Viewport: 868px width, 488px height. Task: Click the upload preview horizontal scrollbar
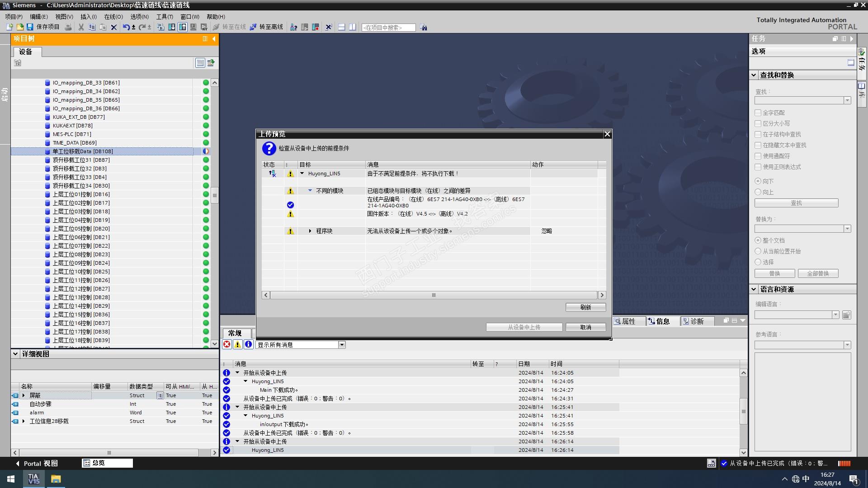point(434,295)
